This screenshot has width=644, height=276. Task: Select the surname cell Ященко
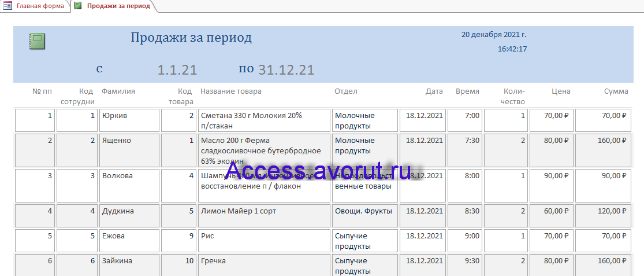pyautogui.click(x=129, y=149)
